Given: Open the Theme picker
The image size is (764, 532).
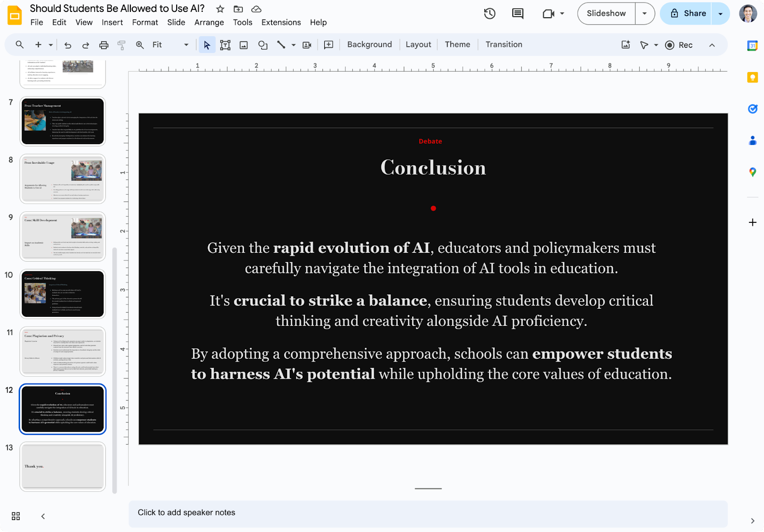Looking at the screenshot, I should [457, 44].
